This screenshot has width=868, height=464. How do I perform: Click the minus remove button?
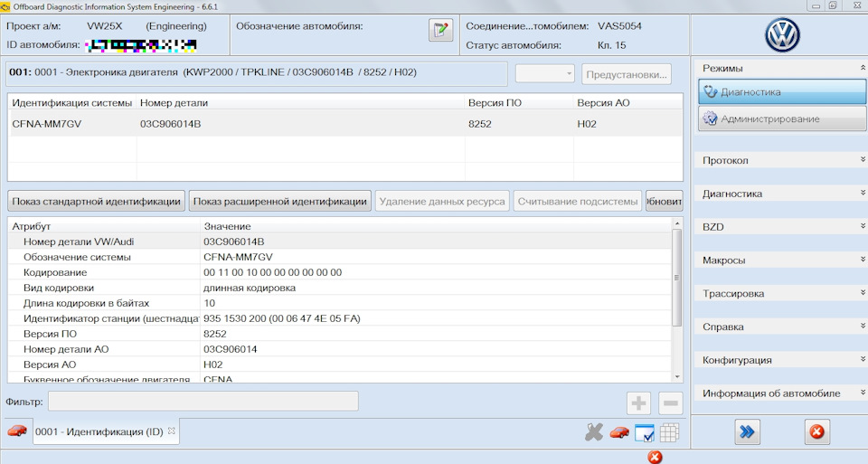(x=670, y=403)
